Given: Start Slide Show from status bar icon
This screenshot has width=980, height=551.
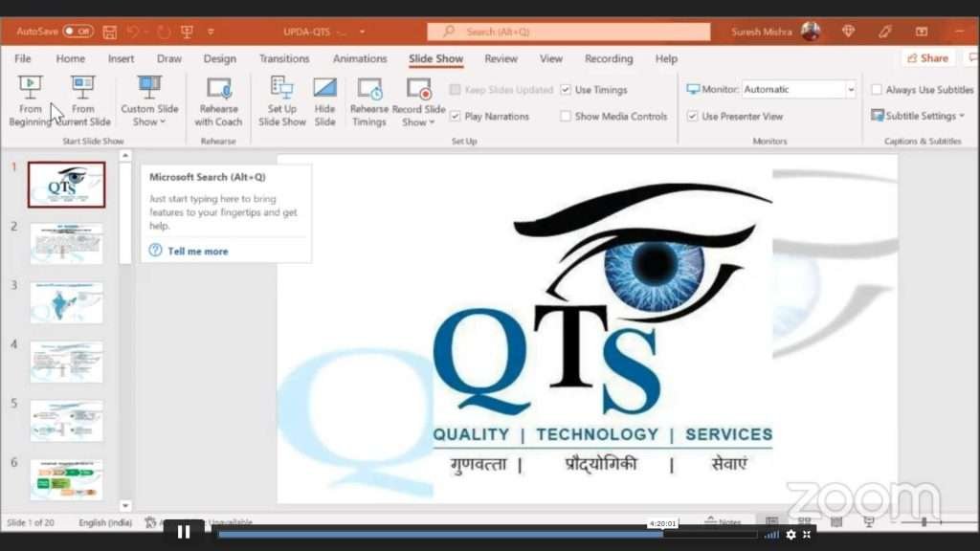Looking at the screenshot, I should (869, 521).
